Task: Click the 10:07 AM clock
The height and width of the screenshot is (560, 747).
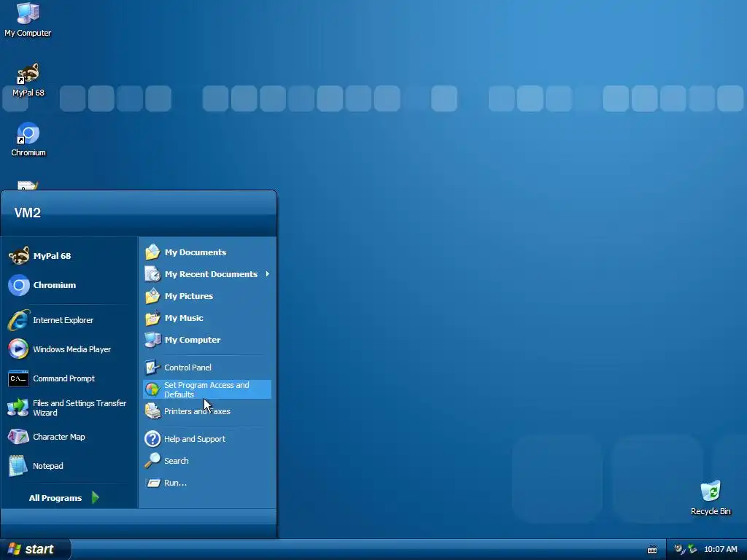Action: [720, 549]
